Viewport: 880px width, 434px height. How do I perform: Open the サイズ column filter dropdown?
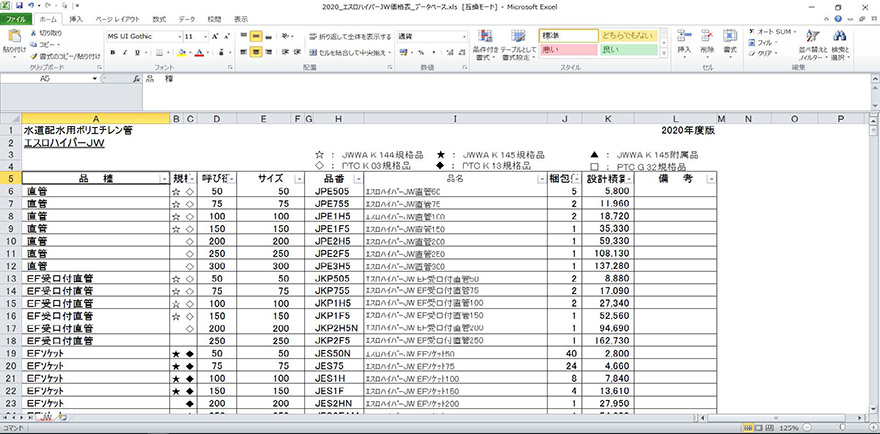[299, 179]
